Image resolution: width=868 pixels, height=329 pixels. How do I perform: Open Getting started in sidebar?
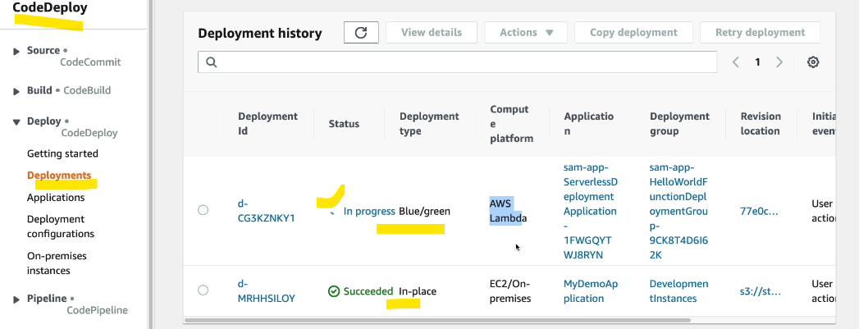(x=62, y=153)
